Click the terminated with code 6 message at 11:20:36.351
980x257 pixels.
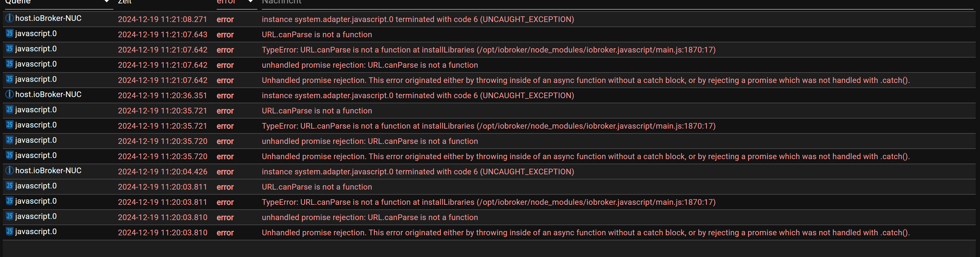coord(417,95)
